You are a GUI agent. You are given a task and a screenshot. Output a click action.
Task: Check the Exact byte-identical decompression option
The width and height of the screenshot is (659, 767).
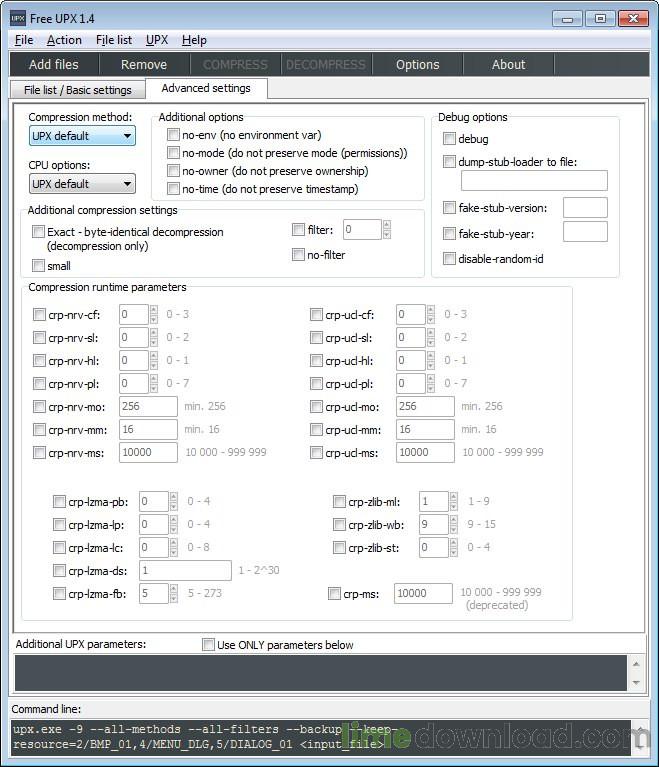(39, 232)
